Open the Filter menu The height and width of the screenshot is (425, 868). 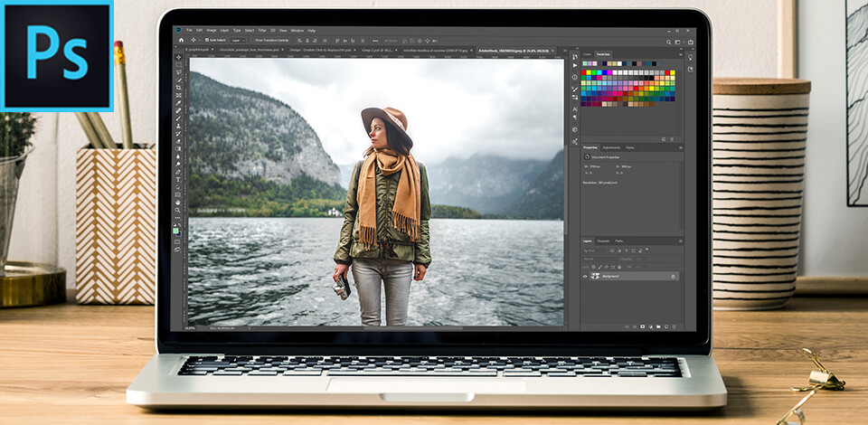tap(262, 31)
